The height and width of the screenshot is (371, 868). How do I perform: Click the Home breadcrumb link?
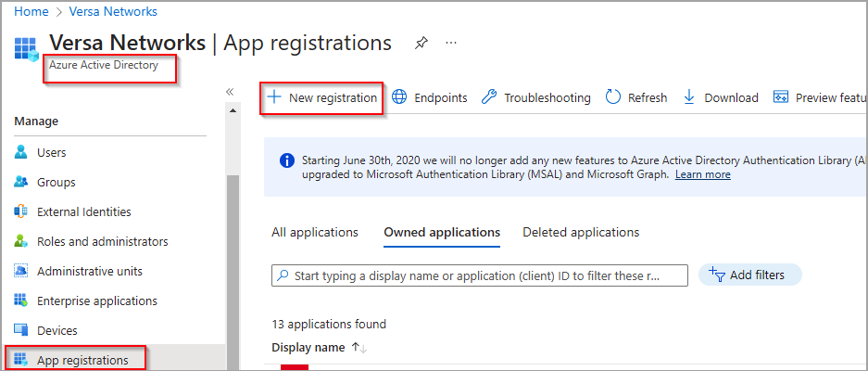pos(31,11)
